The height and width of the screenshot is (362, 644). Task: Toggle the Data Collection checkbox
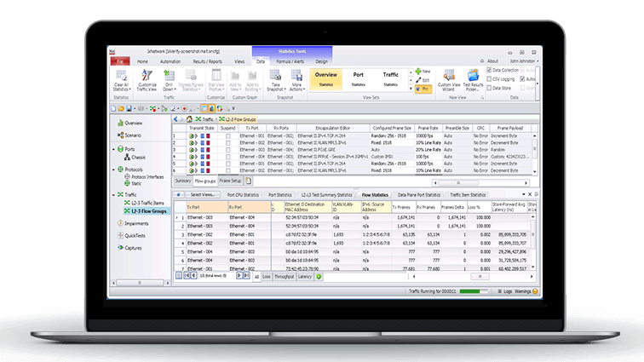click(489, 70)
